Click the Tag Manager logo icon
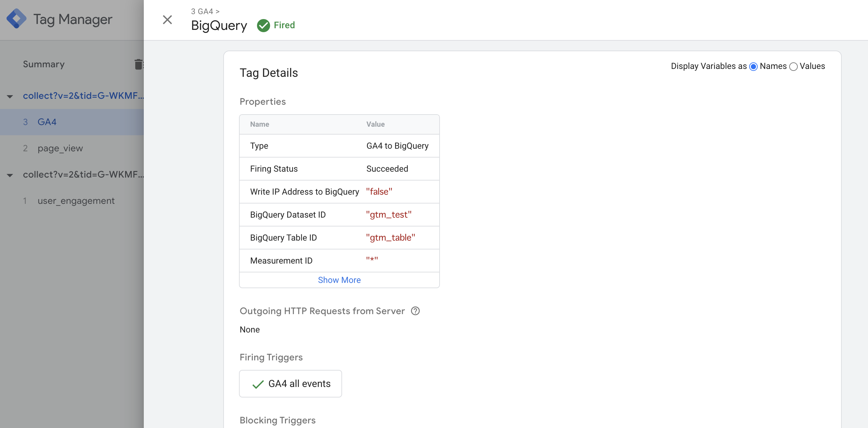Viewport: 868px width, 428px height. coord(16,19)
